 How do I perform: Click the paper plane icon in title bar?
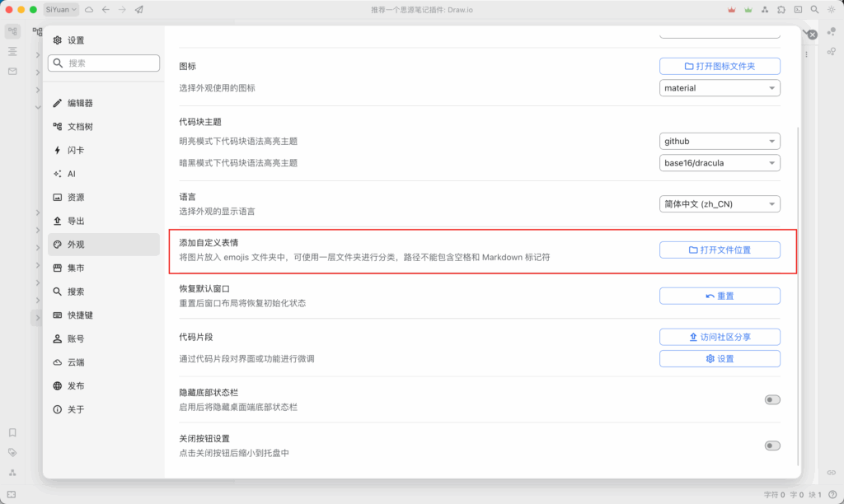[x=138, y=10]
